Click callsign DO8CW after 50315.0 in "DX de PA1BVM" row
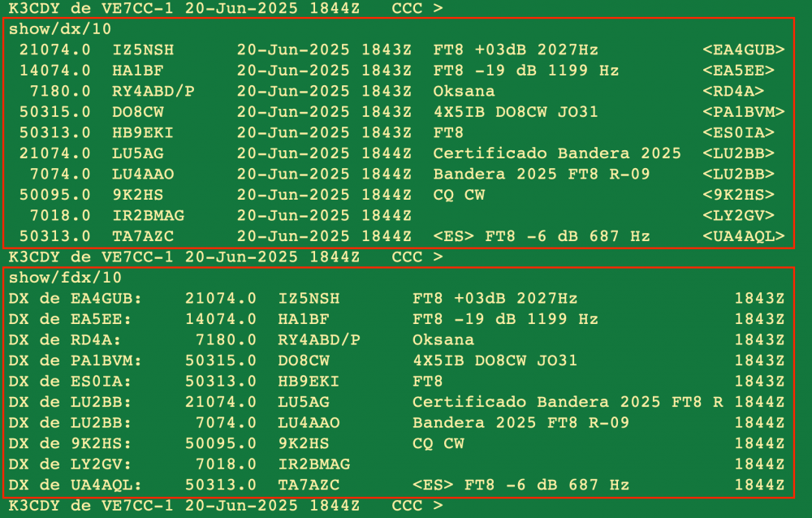The height and width of the screenshot is (518, 812). (x=304, y=360)
